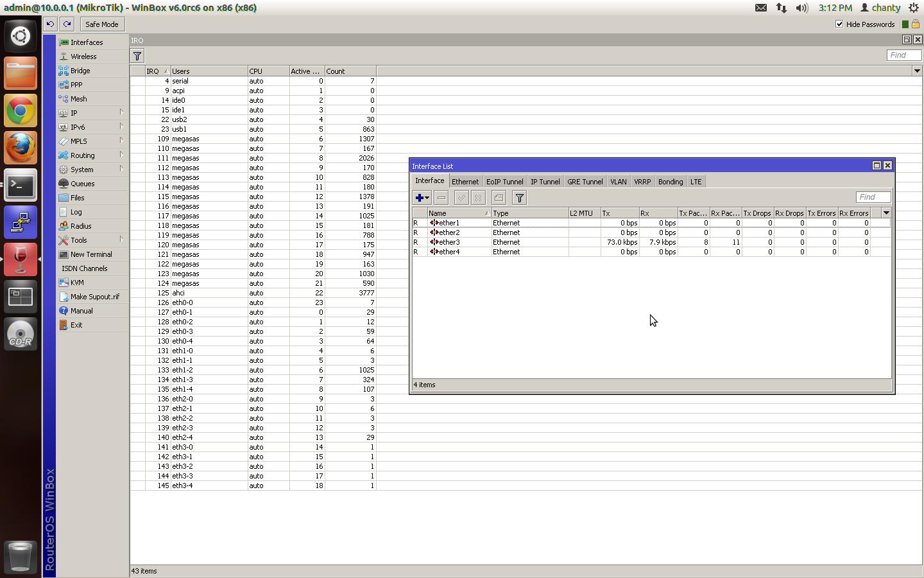Switch to the Ethernet tab
Image resolution: width=924 pixels, height=578 pixels.
(465, 182)
